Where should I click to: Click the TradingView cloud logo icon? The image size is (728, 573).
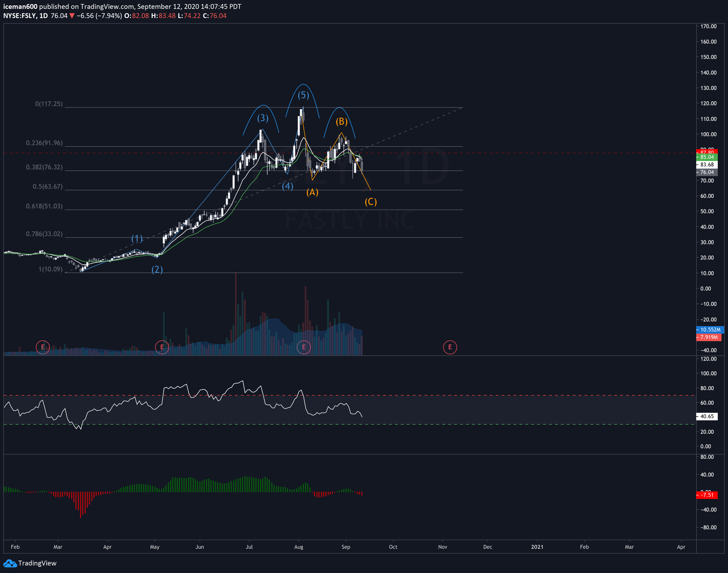pos(10,563)
